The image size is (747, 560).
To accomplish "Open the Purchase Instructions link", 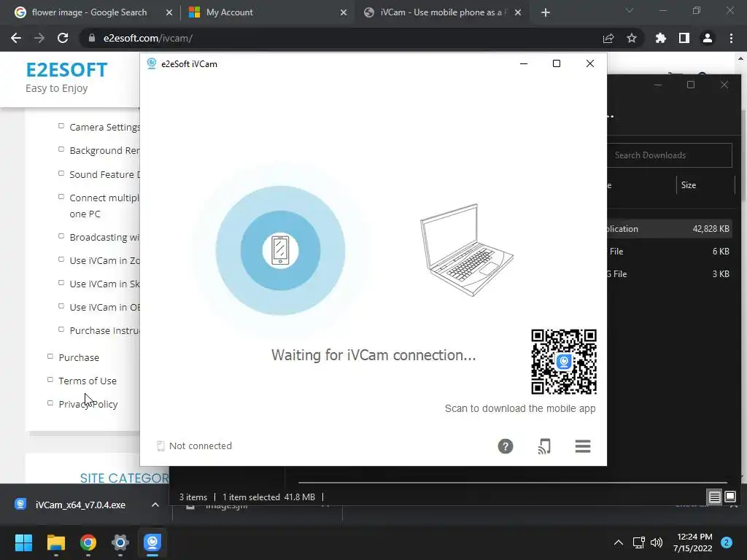I will coord(104,330).
